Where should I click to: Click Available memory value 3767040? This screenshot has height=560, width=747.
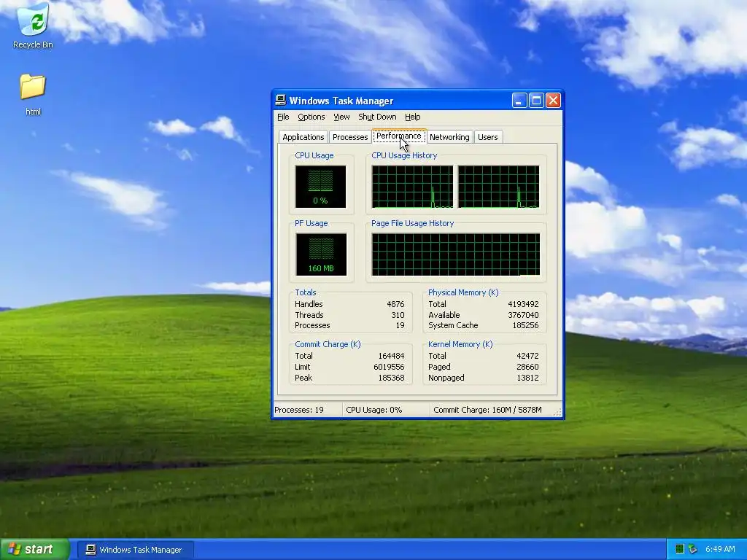tap(523, 315)
